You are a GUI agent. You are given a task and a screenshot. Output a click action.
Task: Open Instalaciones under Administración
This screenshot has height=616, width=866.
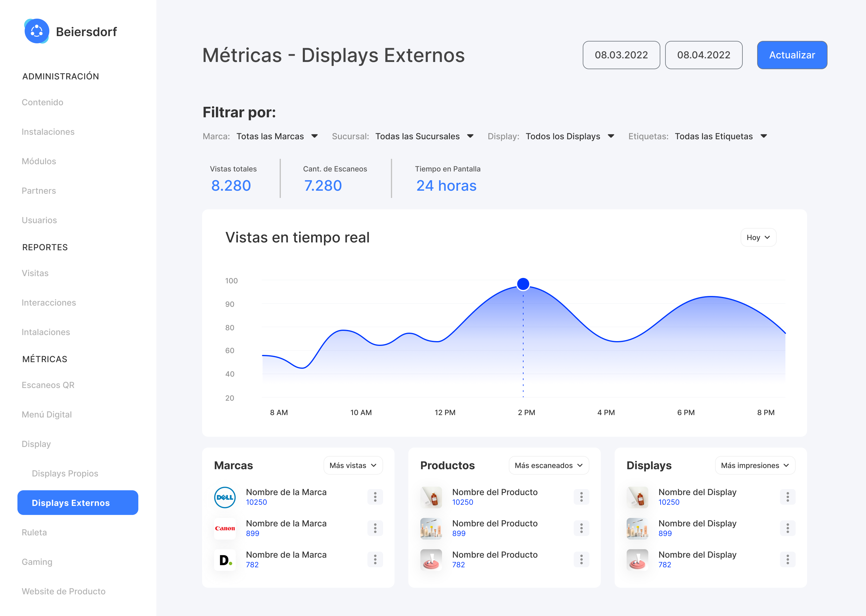(48, 132)
